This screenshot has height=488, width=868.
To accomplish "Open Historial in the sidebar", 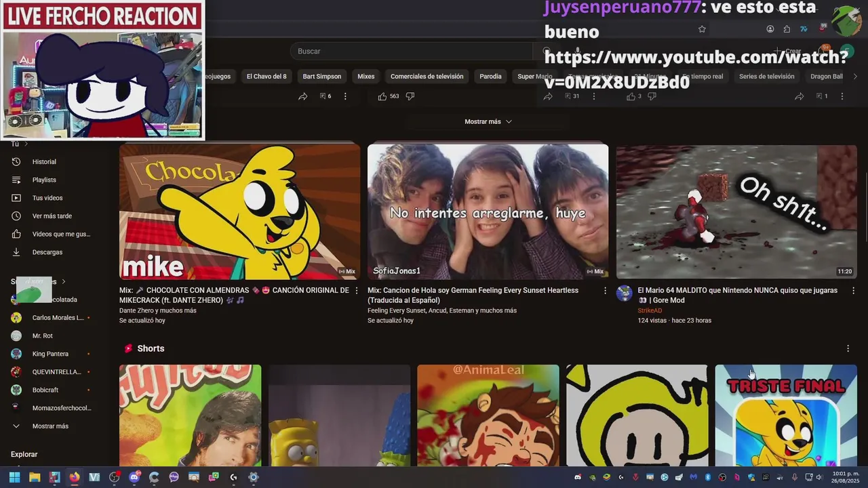I will click(44, 162).
